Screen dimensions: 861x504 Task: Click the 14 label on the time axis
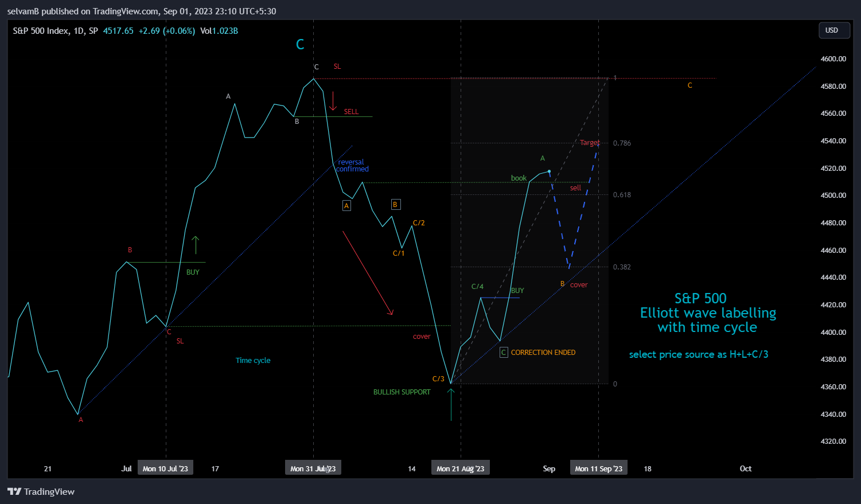coord(412,468)
